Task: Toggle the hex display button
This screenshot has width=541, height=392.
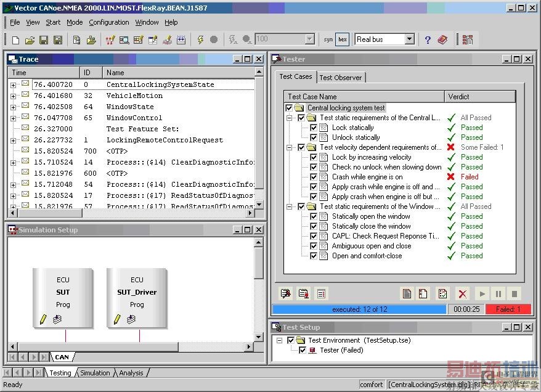Action: pos(342,39)
